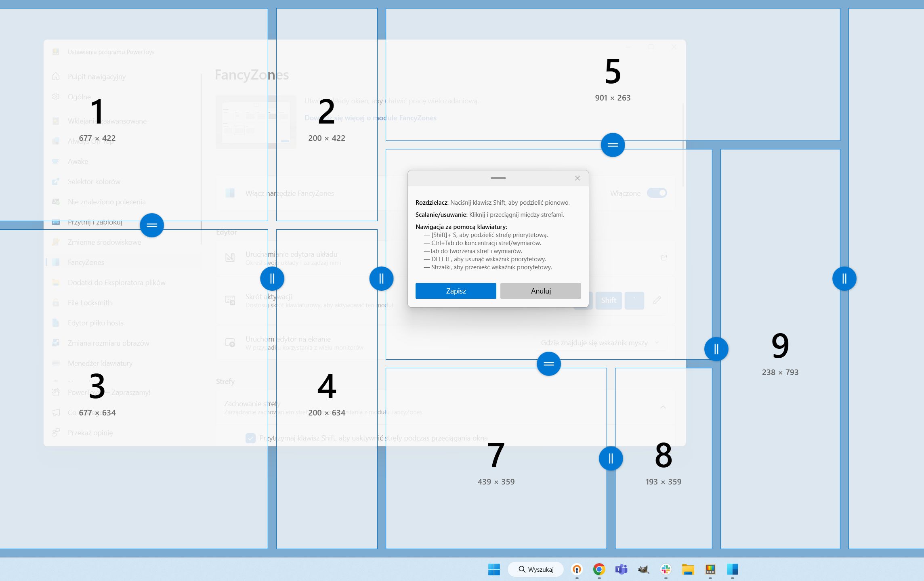Open Google Chrome from the taskbar
This screenshot has width=924, height=581.
click(599, 569)
